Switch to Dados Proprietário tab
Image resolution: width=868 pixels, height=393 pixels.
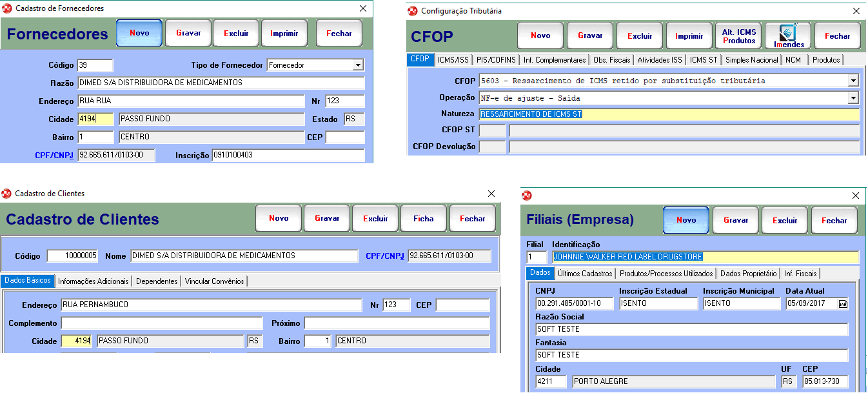coord(749,274)
